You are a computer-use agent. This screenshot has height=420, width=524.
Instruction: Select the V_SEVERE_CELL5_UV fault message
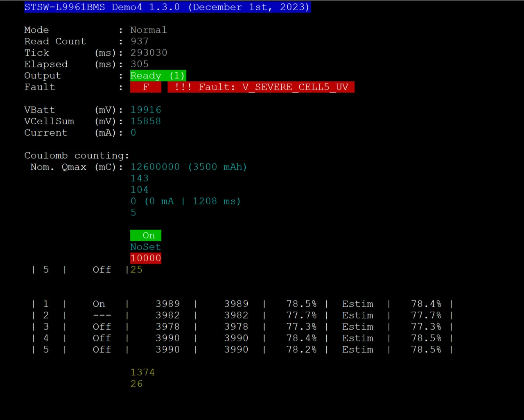click(x=261, y=87)
